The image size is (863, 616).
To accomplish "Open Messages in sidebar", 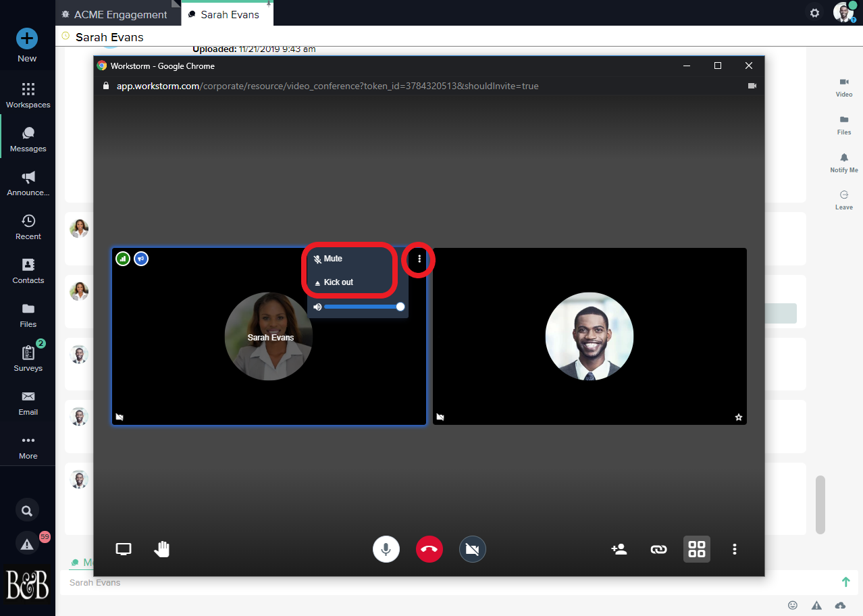I will (x=28, y=139).
